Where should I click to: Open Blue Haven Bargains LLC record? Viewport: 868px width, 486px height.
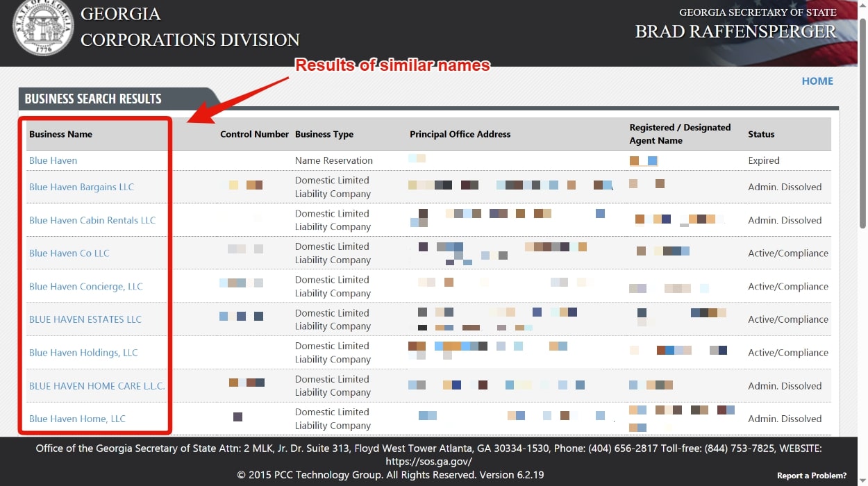pyautogui.click(x=81, y=187)
